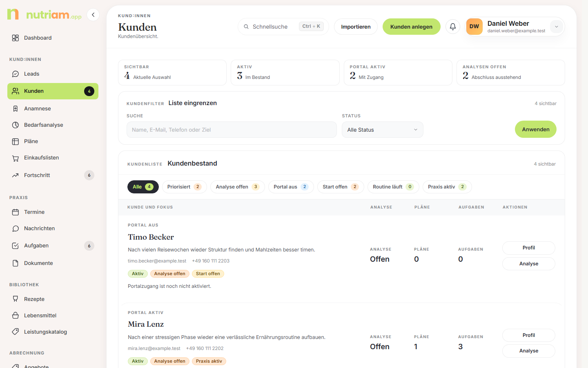This screenshot has height=368, width=588.
Task: Click the Anamnese icon in sidebar
Action: (x=16, y=109)
